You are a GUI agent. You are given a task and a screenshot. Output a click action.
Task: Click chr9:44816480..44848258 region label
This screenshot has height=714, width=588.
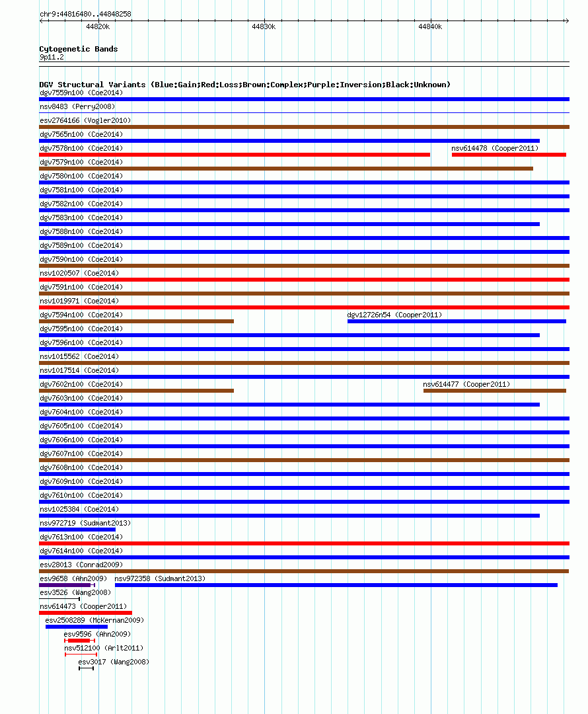click(x=86, y=14)
